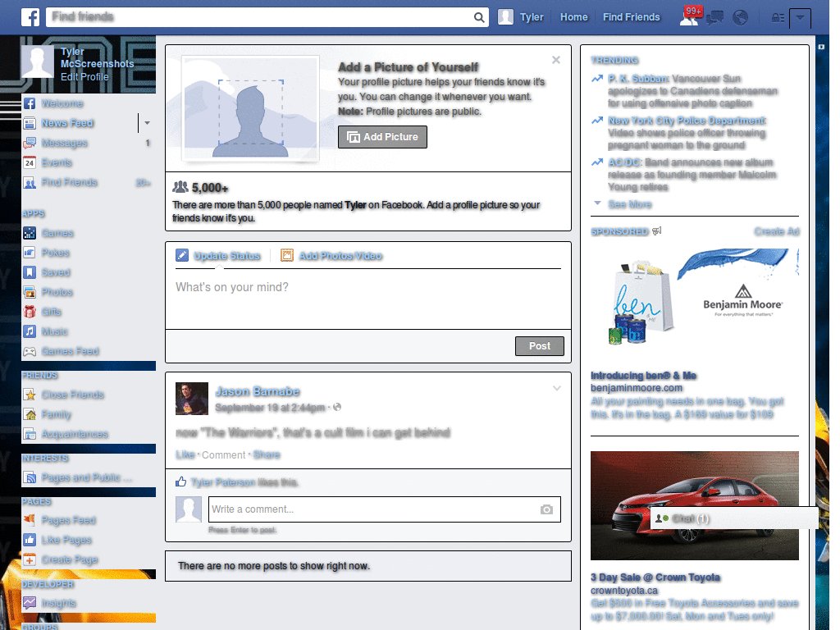Open friend requests icon with 99+ badge
This screenshot has height=630, width=840.
tap(690, 16)
